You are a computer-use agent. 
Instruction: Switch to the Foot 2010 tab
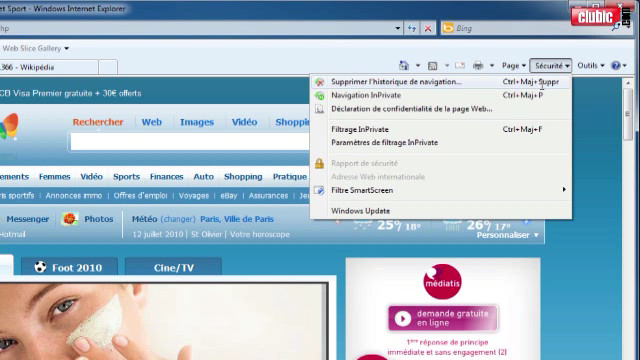click(x=69, y=267)
